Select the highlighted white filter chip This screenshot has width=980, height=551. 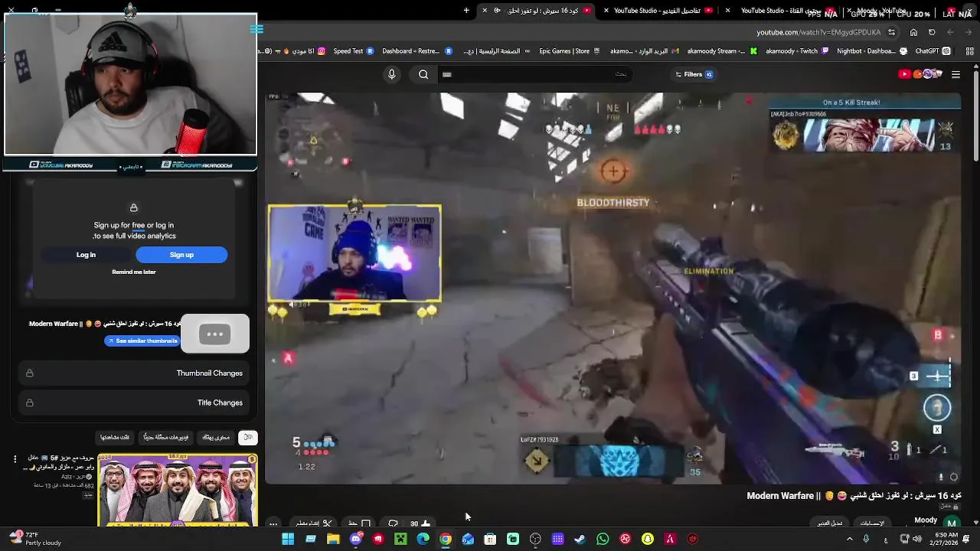pyautogui.click(x=247, y=437)
